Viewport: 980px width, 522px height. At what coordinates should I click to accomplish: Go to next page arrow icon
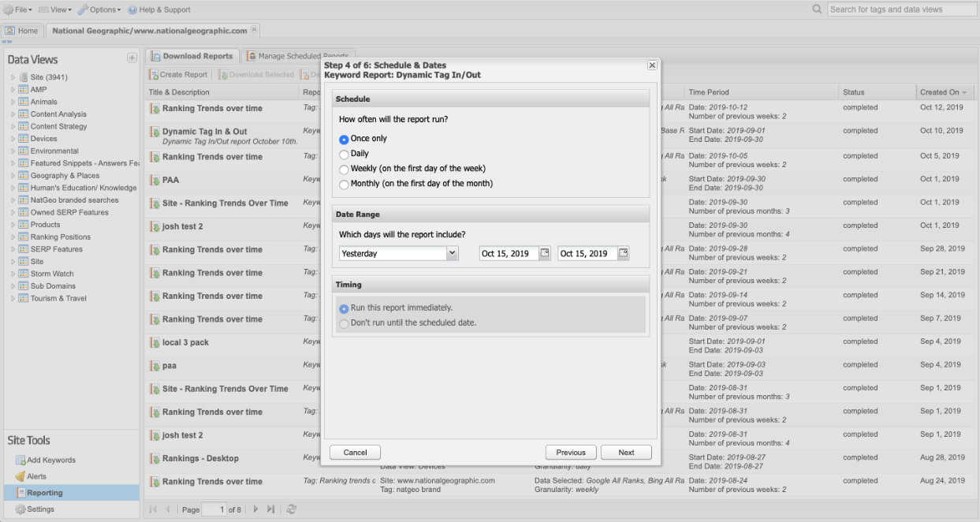pyautogui.click(x=255, y=509)
